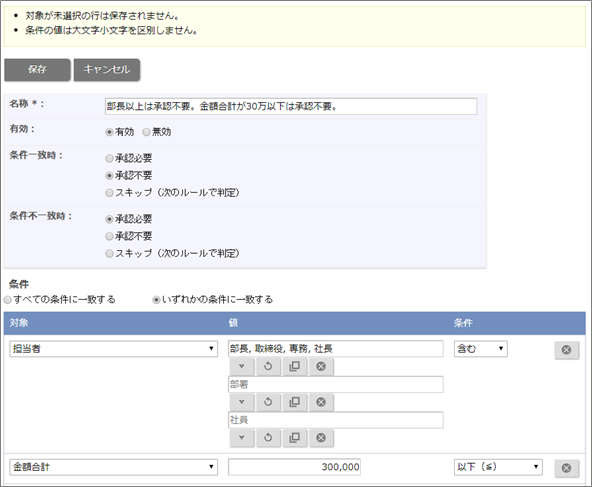Reset icon under the 社員 field
This screenshot has height=487, width=592.
[268, 438]
